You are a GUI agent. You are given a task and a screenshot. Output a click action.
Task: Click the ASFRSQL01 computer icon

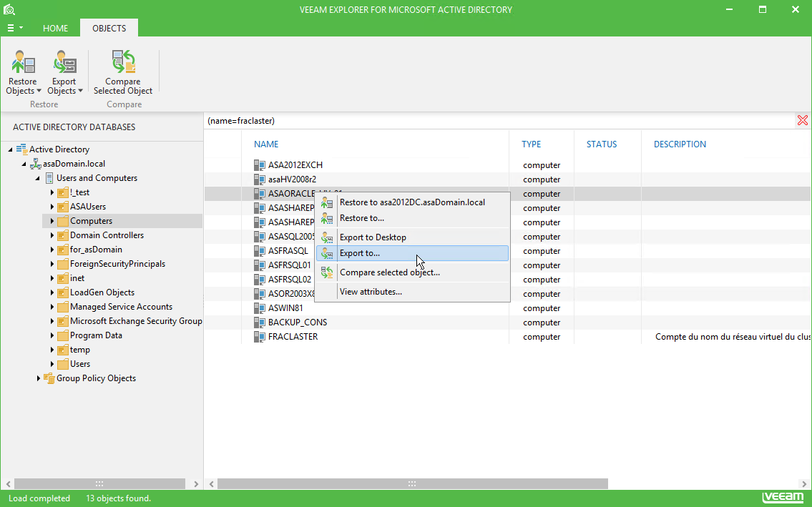(260, 265)
